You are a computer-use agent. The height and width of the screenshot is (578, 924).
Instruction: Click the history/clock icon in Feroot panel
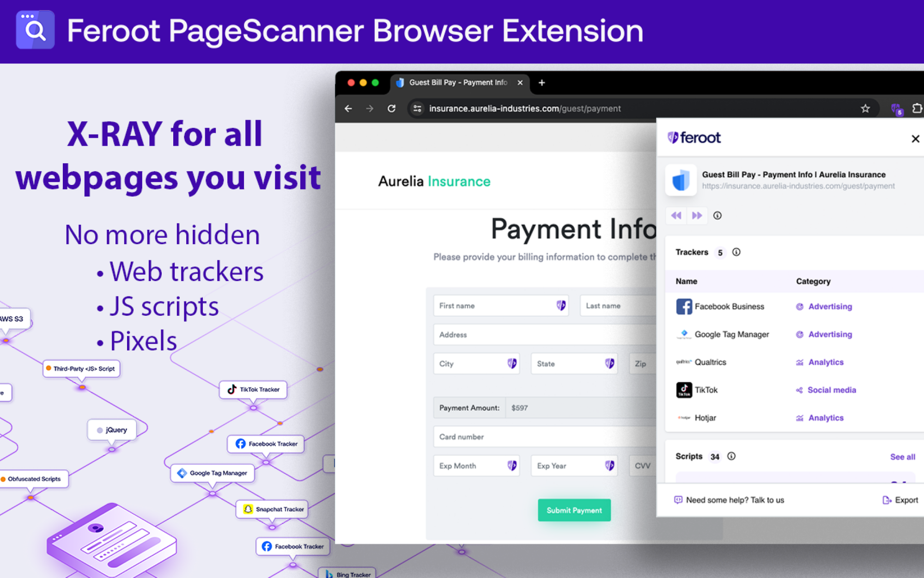[718, 215]
